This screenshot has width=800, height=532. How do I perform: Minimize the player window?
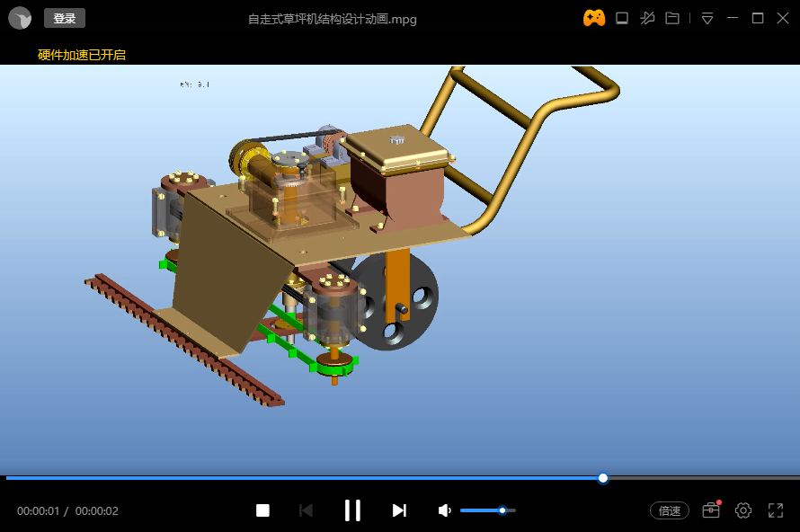(733, 18)
